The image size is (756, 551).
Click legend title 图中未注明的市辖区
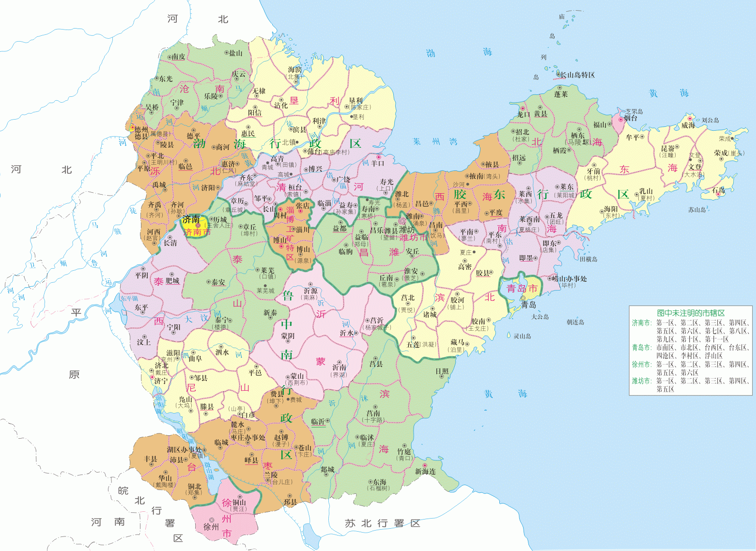[691, 313]
